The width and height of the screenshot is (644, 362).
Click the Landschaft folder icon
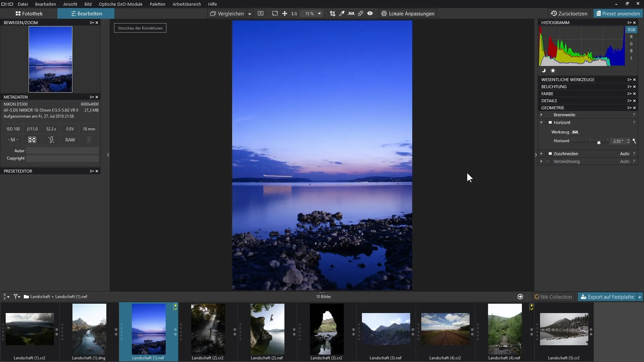26,297
